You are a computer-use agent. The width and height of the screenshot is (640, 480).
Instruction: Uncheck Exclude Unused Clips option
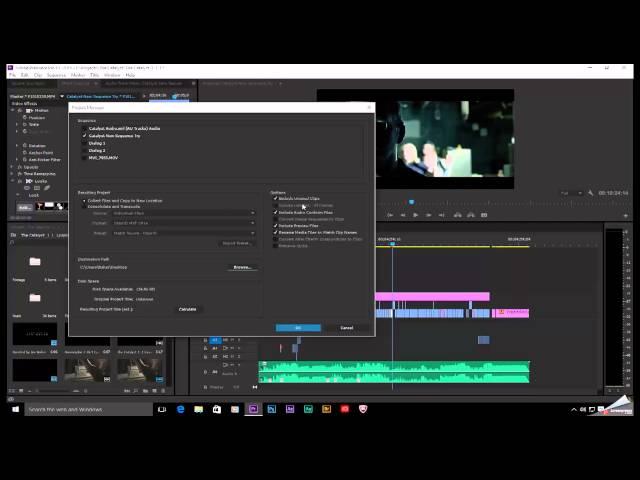point(275,198)
